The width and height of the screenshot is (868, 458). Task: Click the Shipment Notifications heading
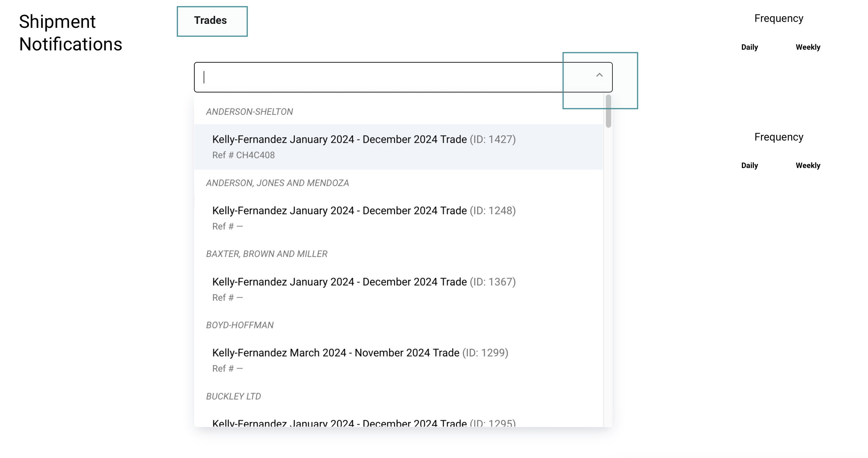coord(71,33)
